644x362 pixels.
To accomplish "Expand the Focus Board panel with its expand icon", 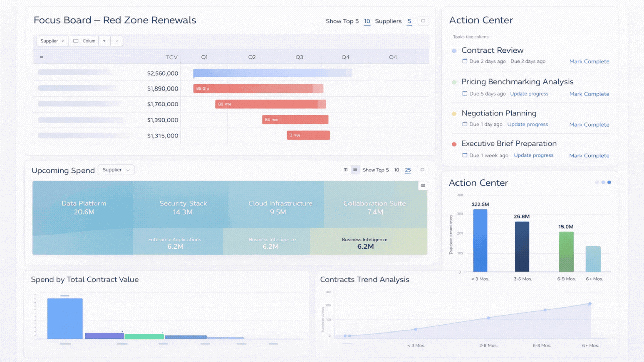I will (423, 21).
